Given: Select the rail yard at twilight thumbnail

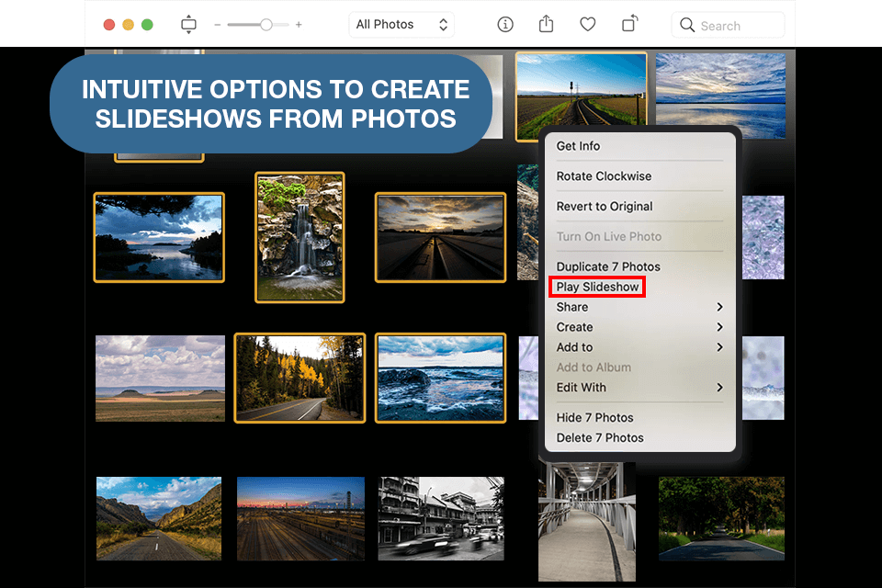Looking at the screenshot, I should coord(300,519).
